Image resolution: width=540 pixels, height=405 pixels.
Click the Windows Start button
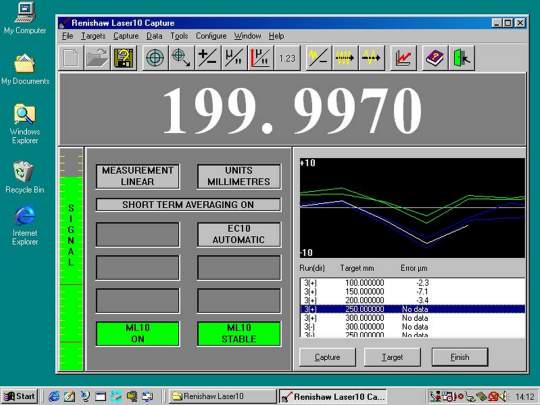pyautogui.click(x=20, y=396)
